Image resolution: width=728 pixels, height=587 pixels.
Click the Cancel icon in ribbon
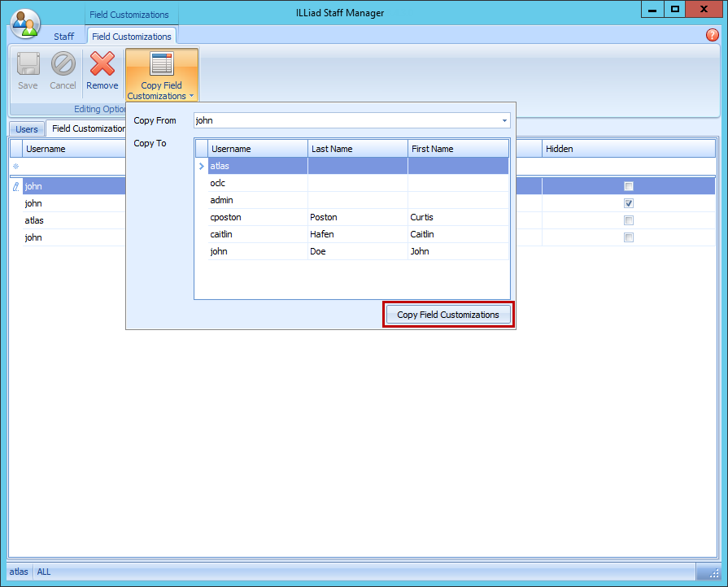click(63, 65)
